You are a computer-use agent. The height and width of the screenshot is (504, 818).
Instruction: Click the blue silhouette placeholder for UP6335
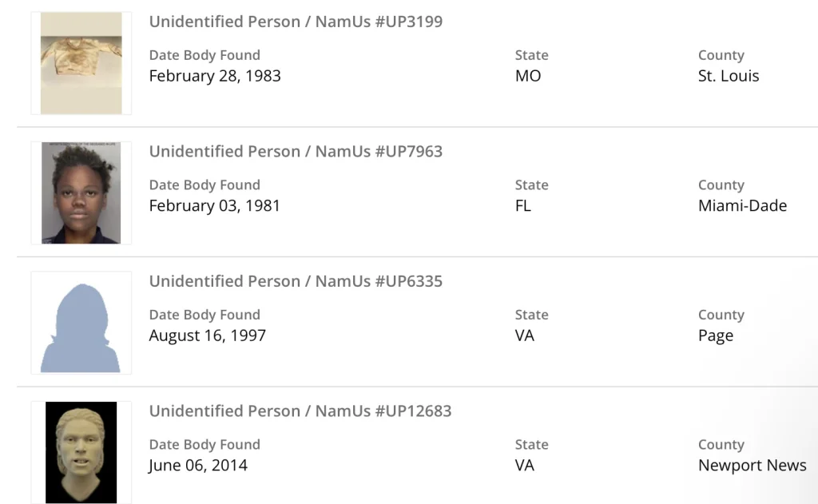click(x=81, y=323)
